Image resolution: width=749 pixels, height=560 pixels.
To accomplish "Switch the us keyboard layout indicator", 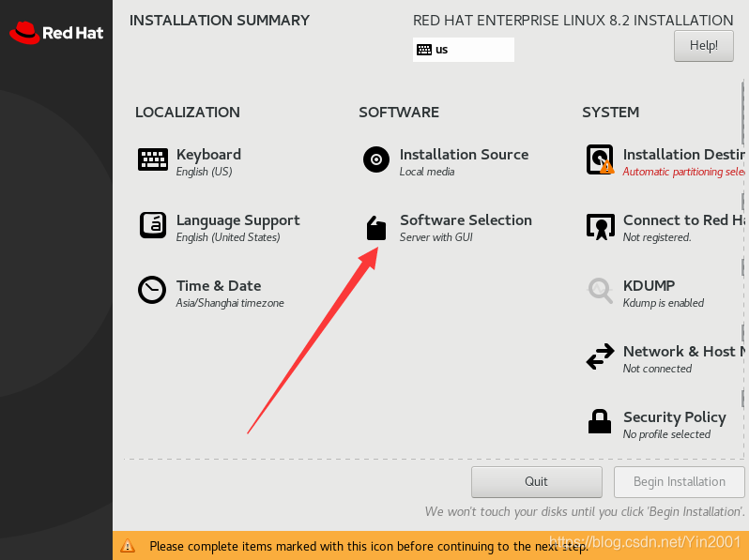I will pos(464,50).
